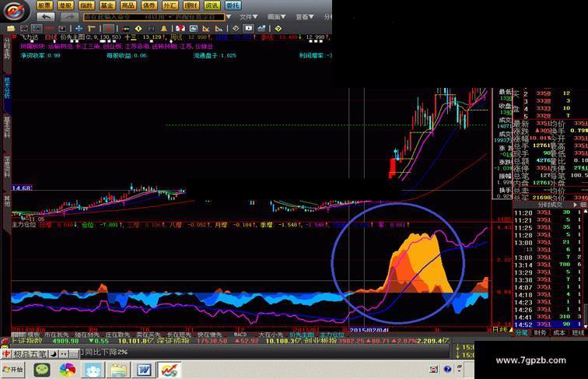The height and width of the screenshot is (379, 588).
Task: Click the forward arrow navigation button
Action: tap(69, 17)
